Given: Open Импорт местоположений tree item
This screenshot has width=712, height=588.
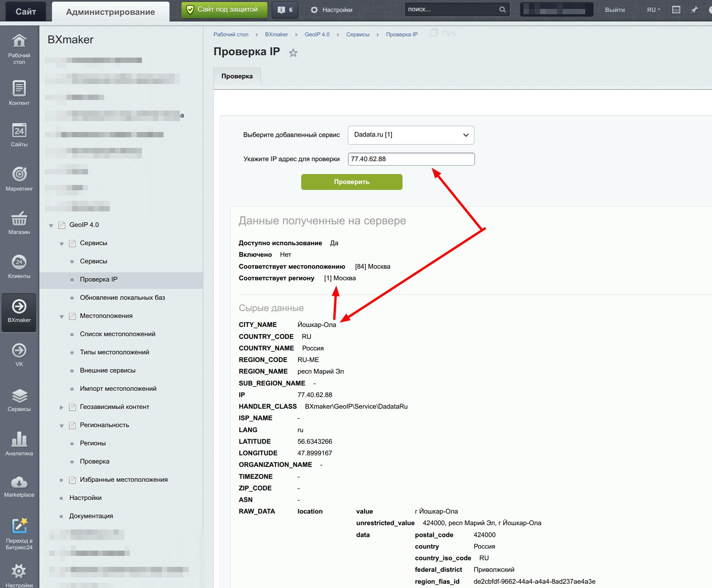Looking at the screenshot, I should (118, 388).
